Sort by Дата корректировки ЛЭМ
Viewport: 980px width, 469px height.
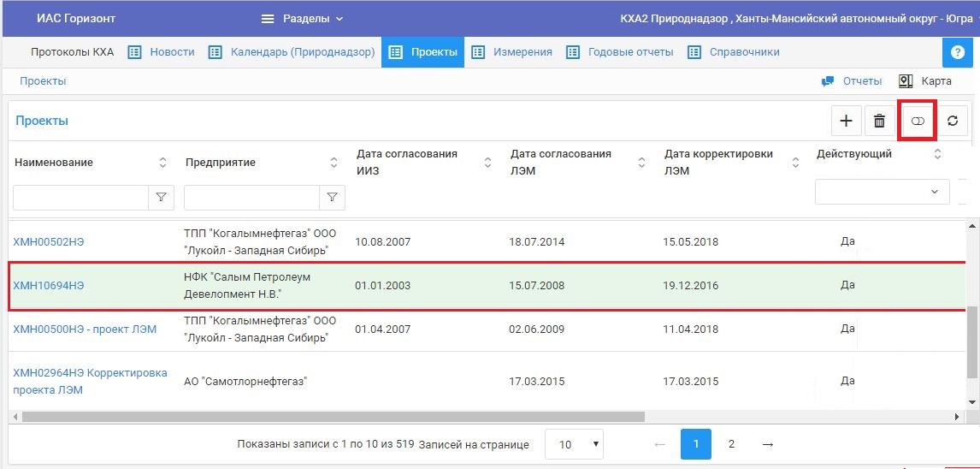(x=795, y=163)
